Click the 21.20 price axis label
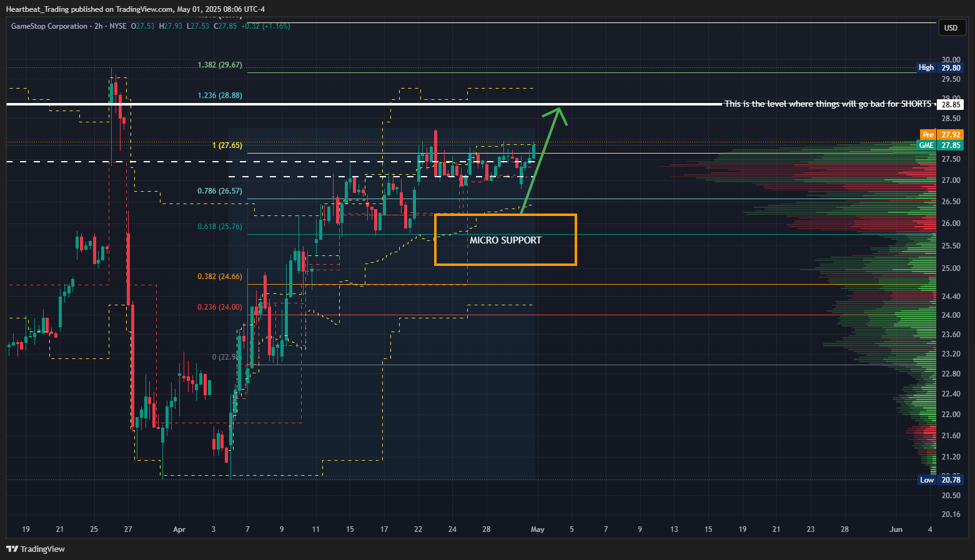Viewport: 975px width, 560px height. click(951, 457)
